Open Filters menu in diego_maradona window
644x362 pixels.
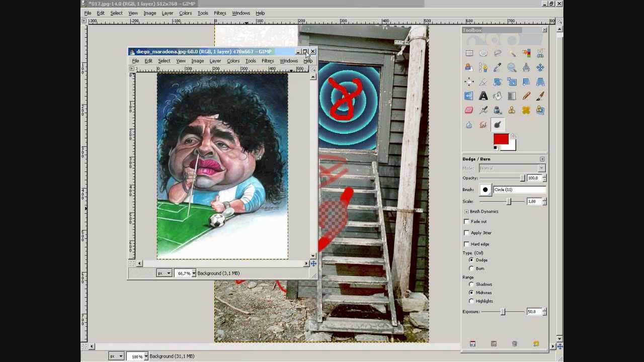pos(268,61)
